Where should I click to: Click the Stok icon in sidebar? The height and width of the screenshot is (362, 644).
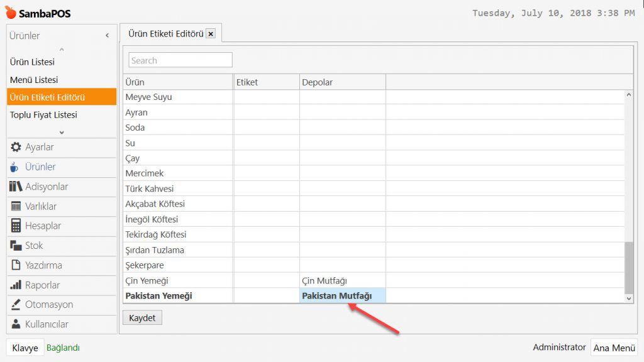click(x=16, y=246)
